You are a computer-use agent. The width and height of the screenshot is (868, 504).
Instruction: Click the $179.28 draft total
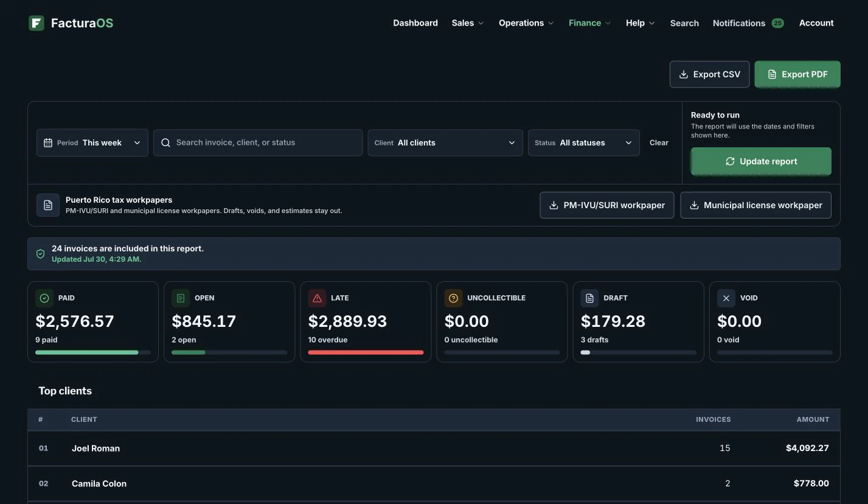pos(613,321)
